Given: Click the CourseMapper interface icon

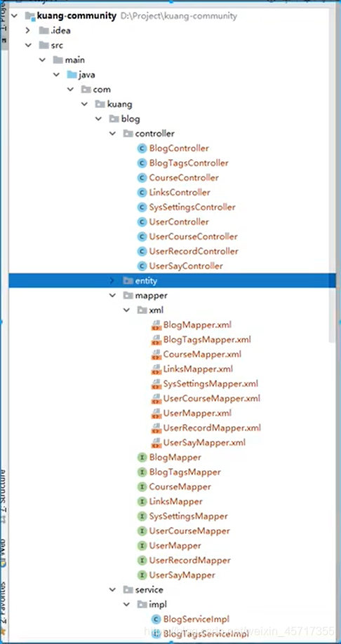Looking at the screenshot, I should click(142, 487).
